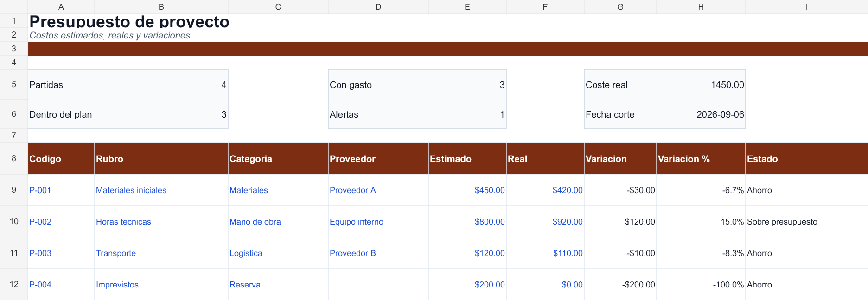The height and width of the screenshot is (300, 868).
Task: Click the 'Categoria' table header
Action: pyautogui.click(x=278, y=159)
